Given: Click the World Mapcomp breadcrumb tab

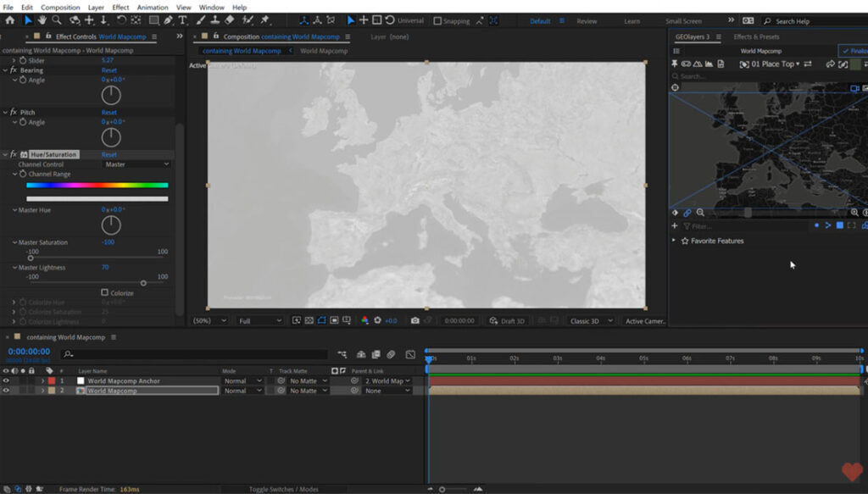Looking at the screenshot, I should pos(324,51).
